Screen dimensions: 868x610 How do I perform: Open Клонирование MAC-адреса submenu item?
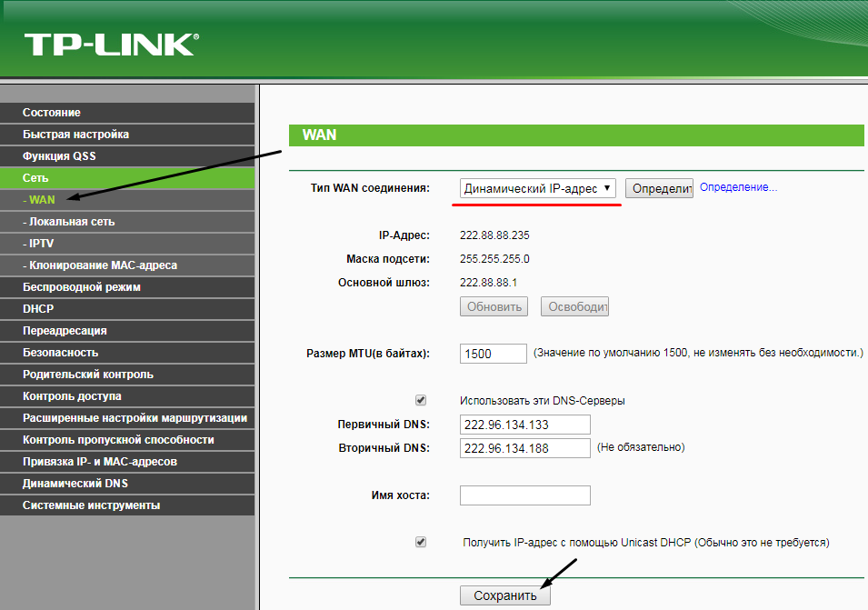(127, 265)
